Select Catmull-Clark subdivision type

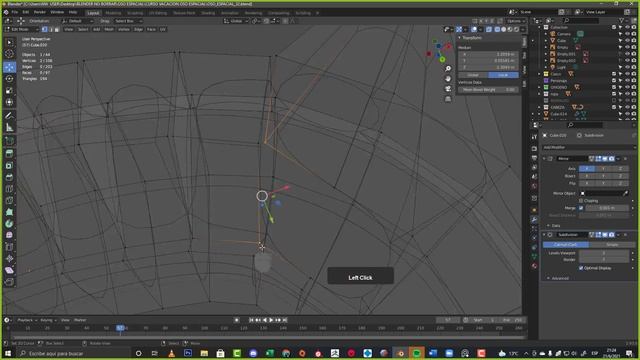[x=565, y=244]
